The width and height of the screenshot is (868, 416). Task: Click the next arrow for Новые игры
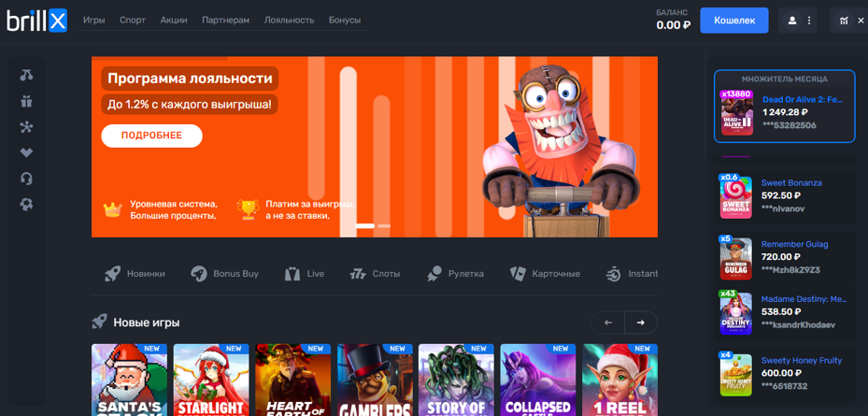[x=641, y=323]
